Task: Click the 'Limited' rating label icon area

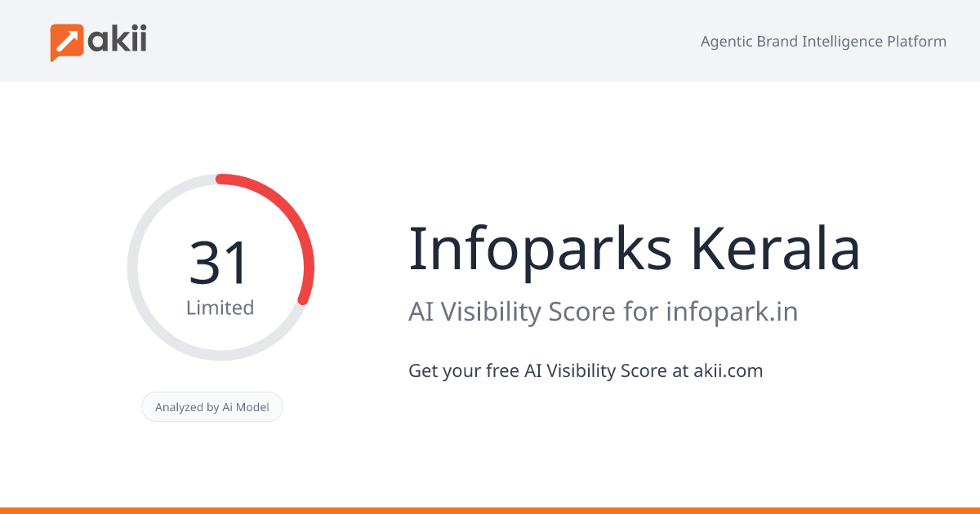Action: pos(220,308)
